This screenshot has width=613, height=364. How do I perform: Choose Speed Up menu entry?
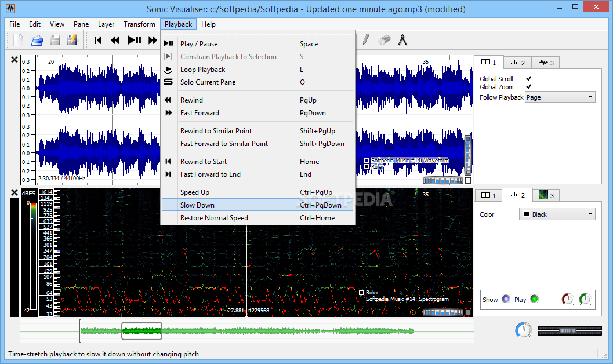(x=257, y=192)
